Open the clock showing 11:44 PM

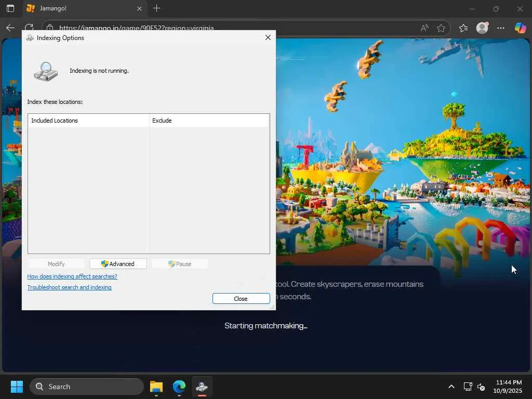[508, 387]
